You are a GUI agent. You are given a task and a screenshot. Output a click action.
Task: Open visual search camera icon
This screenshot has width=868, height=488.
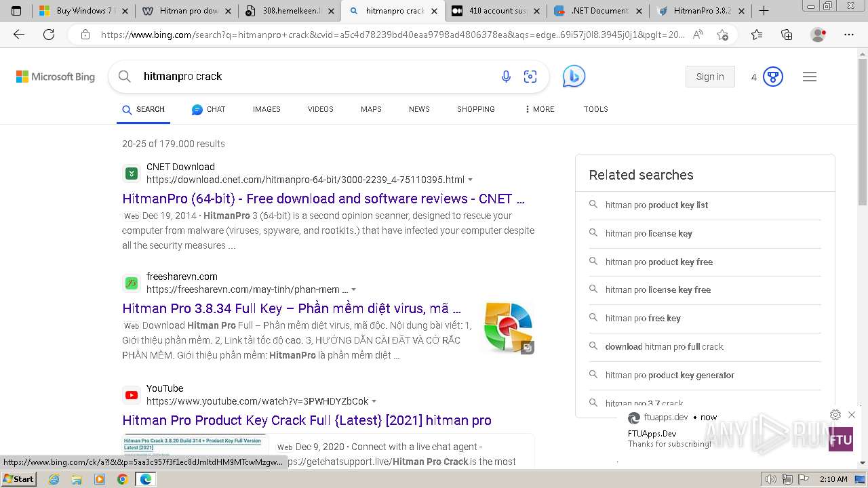(530, 77)
